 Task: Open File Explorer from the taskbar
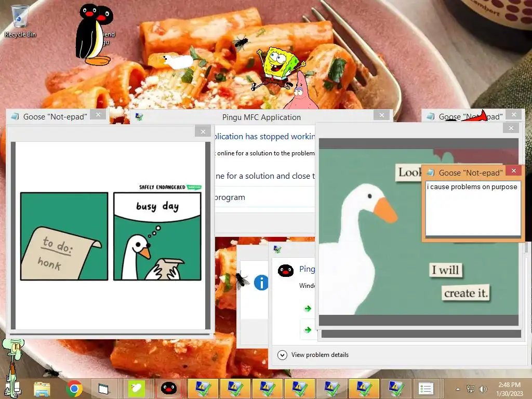coord(42,389)
